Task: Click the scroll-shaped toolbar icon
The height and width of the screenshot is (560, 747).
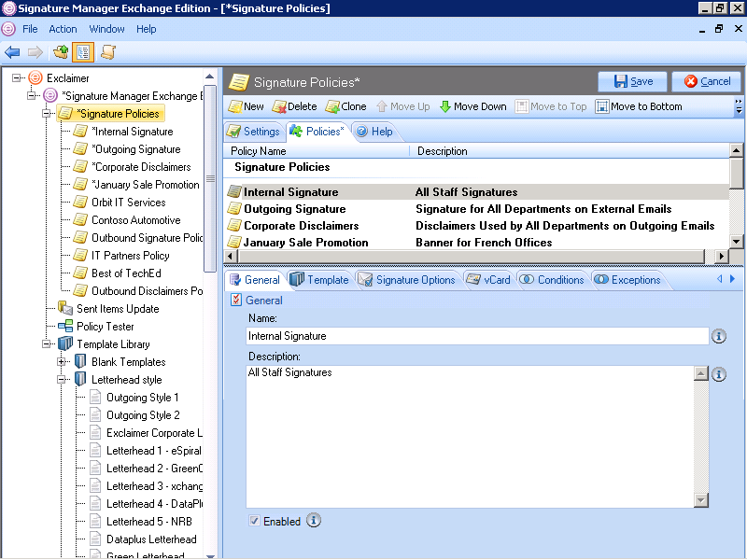Action: (108, 52)
